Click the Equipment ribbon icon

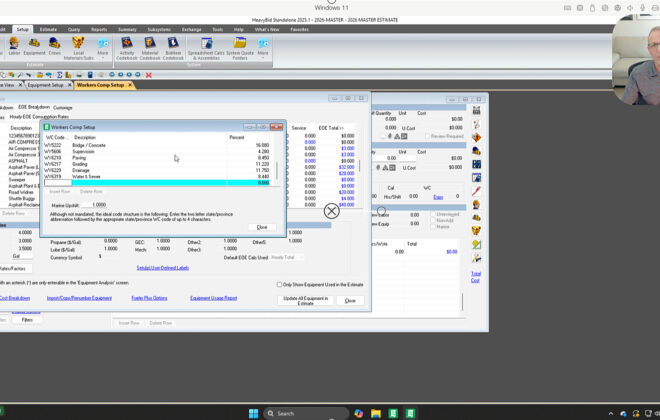[34, 46]
